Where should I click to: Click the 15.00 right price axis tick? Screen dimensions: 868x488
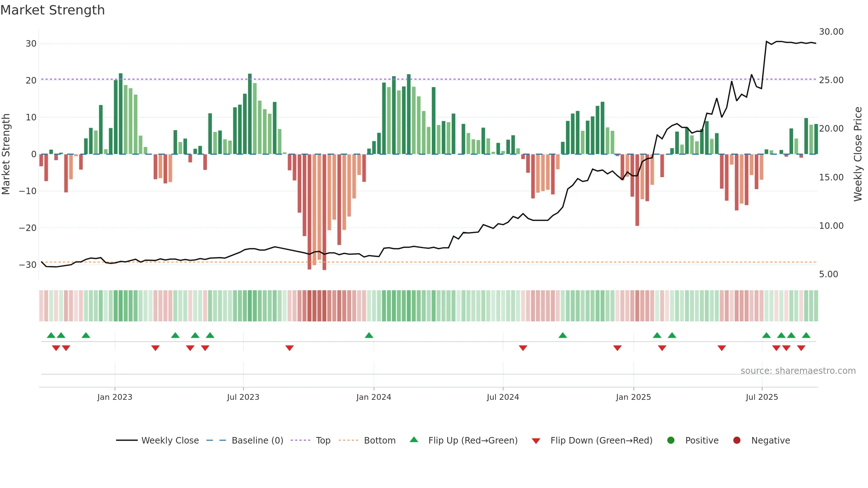point(831,177)
